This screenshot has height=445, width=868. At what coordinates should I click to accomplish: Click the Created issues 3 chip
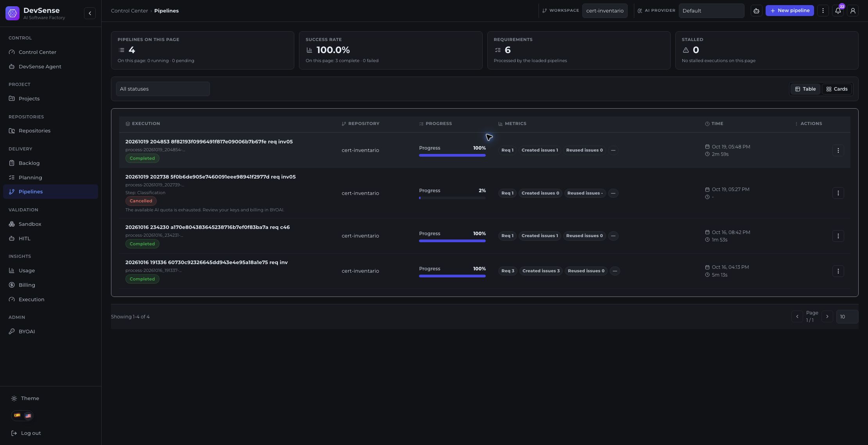click(541, 271)
